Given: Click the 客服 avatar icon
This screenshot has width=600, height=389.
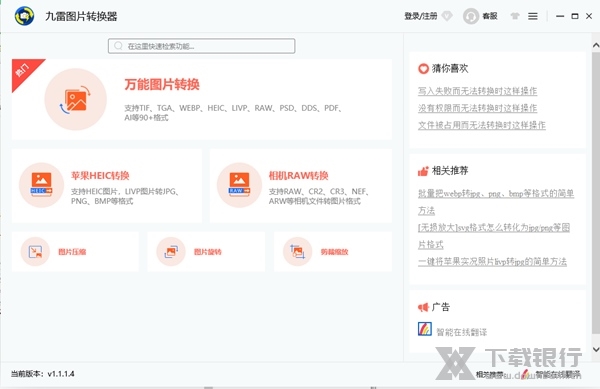Looking at the screenshot, I should [x=471, y=16].
